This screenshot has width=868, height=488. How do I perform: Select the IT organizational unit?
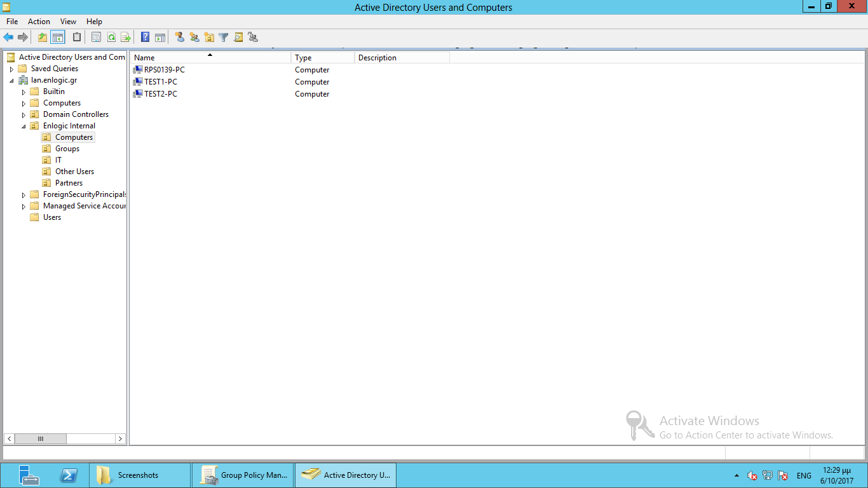point(58,160)
